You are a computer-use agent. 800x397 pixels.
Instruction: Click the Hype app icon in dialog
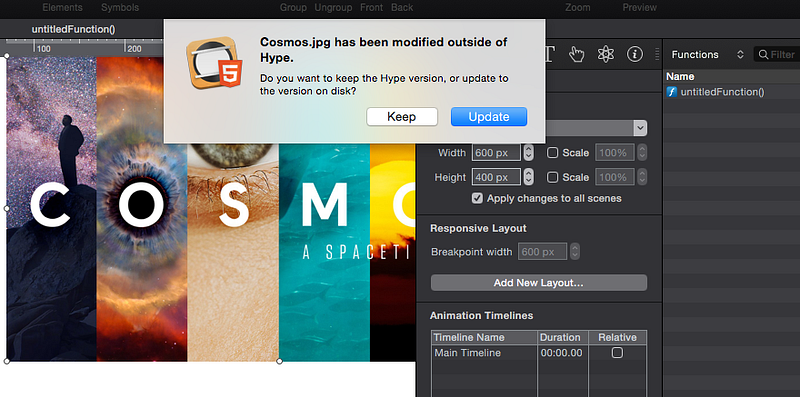point(214,63)
